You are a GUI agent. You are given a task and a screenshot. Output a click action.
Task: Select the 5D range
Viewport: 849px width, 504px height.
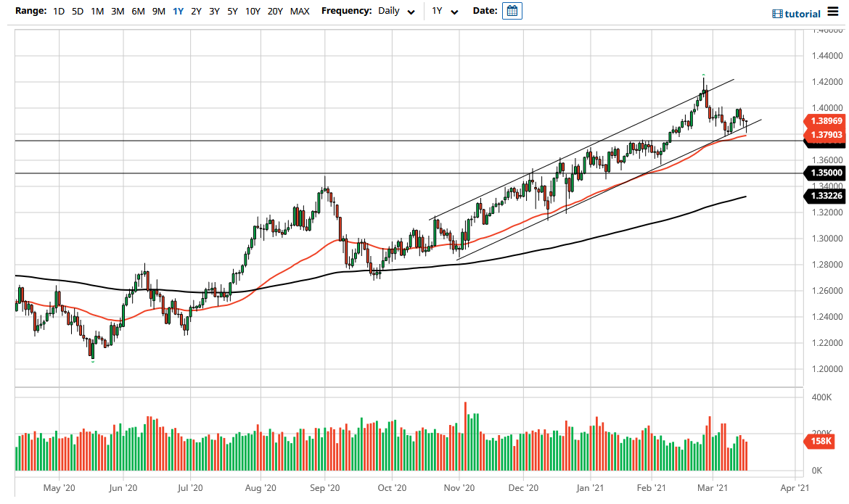pyautogui.click(x=78, y=11)
